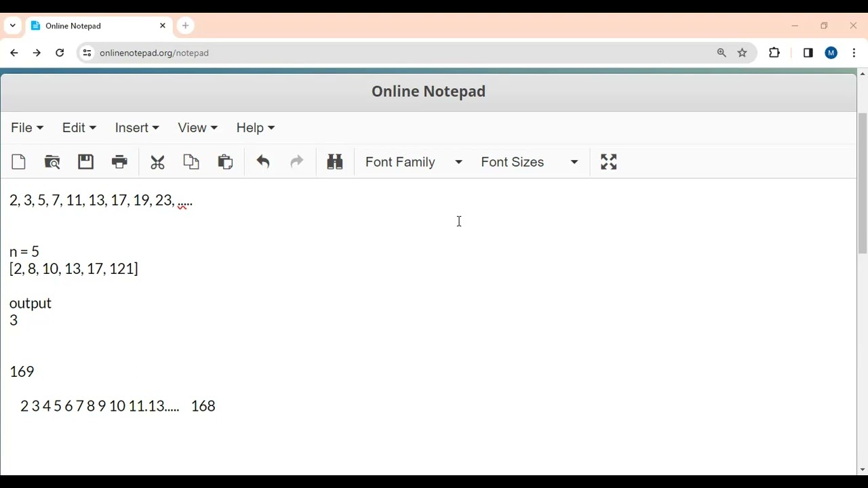Open the Insert menu
This screenshot has height=488, width=868.
[137, 127]
